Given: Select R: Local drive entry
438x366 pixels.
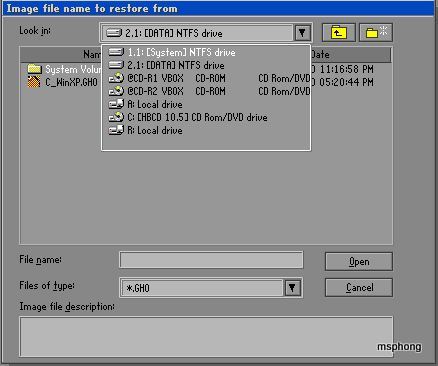Looking at the screenshot, I should (x=206, y=130).
